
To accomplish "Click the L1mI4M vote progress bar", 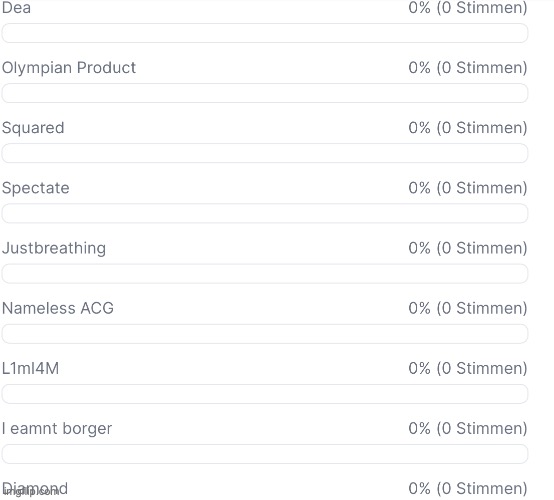I will click(x=265, y=394).
